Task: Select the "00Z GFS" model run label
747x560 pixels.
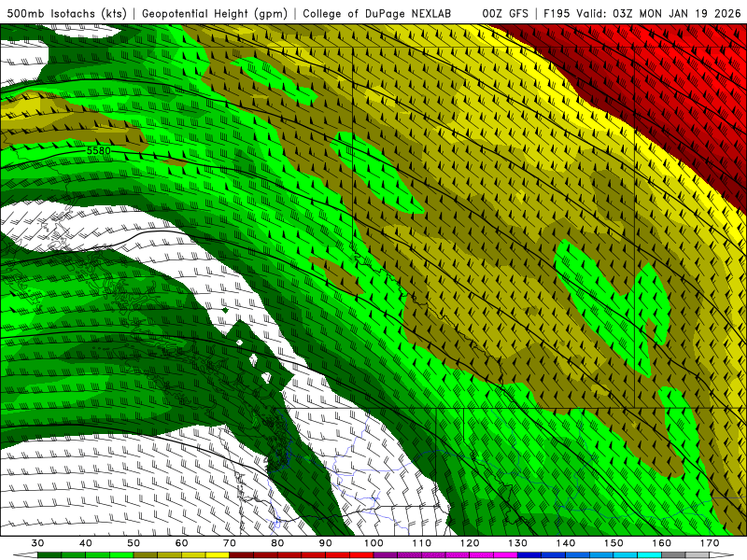Action: [x=505, y=14]
